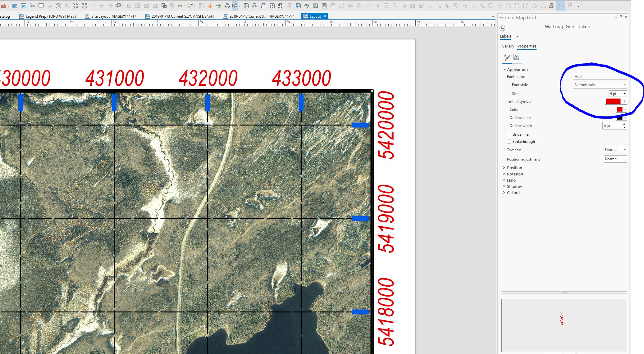The width and height of the screenshot is (644, 354).
Task: Undo the last action
Action: click(x=465, y=5)
